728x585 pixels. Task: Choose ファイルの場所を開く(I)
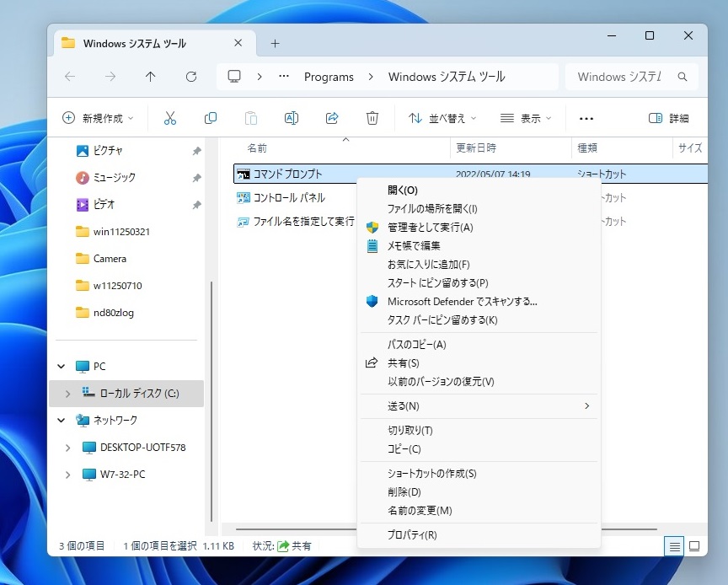pos(479,209)
